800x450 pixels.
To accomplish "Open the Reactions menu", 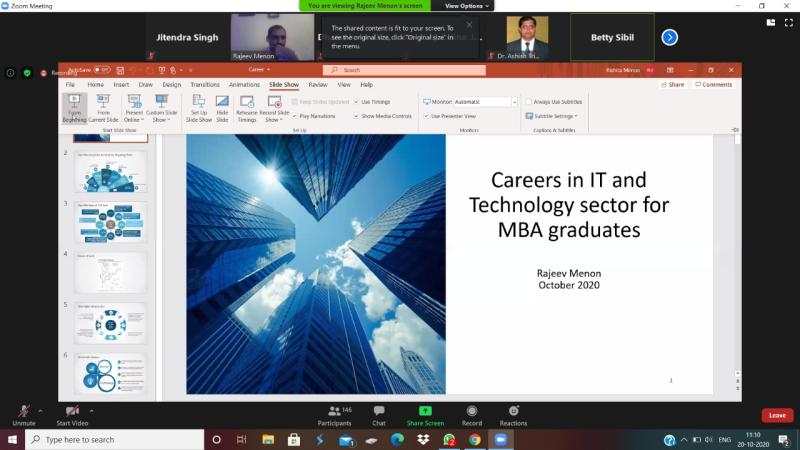I will coord(513,411).
